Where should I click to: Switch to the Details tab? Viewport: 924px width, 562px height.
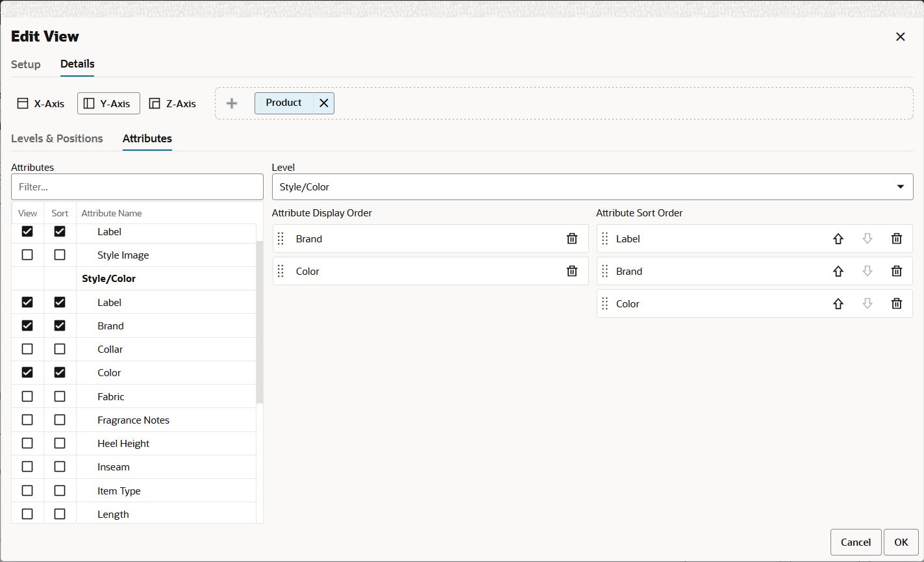pyautogui.click(x=77, y=64)
